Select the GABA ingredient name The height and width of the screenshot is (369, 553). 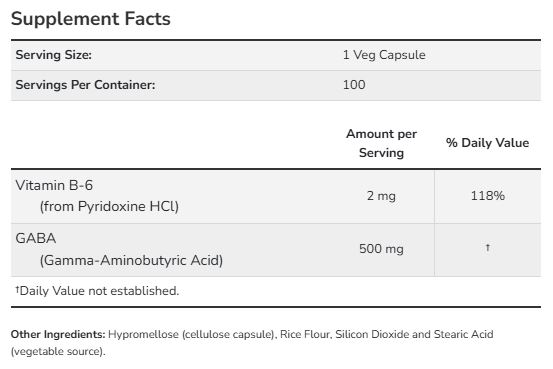(36, 238)
